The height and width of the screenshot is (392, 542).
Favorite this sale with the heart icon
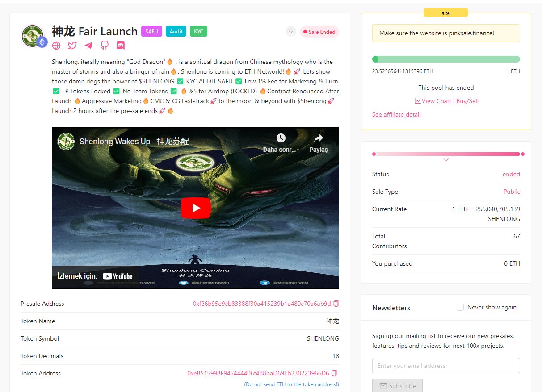point(291,32)
